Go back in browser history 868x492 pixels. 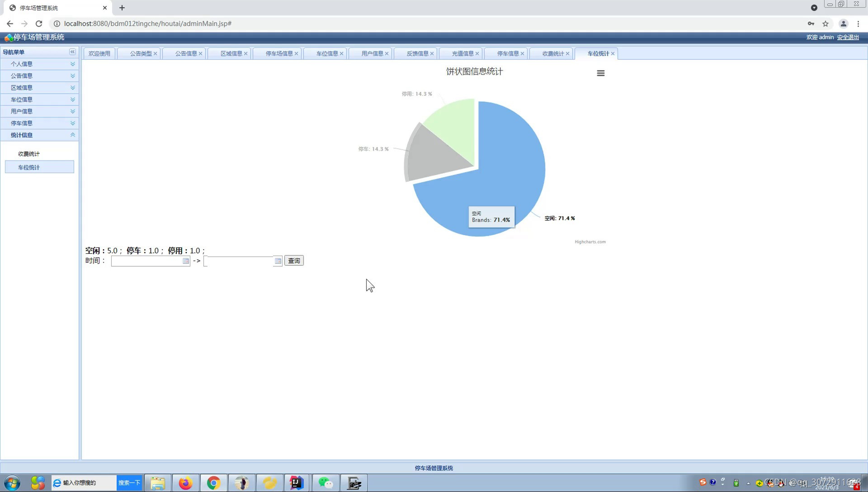10,24
